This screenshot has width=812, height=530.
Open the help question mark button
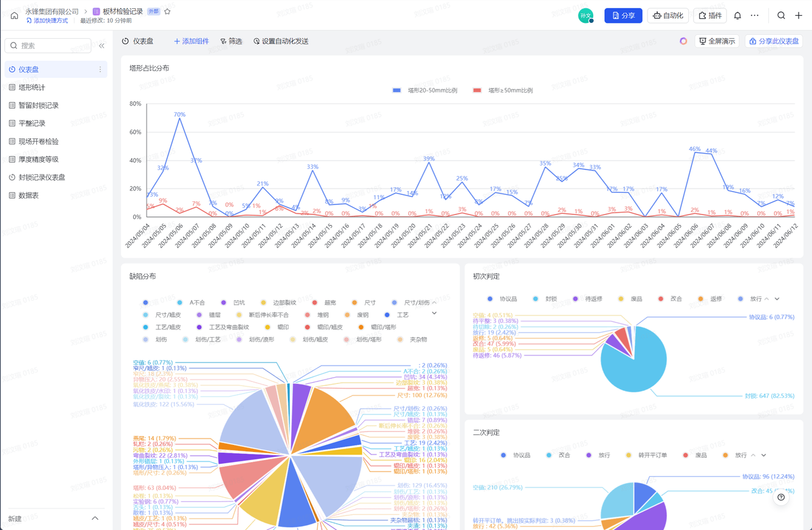[x=781, y=498]
